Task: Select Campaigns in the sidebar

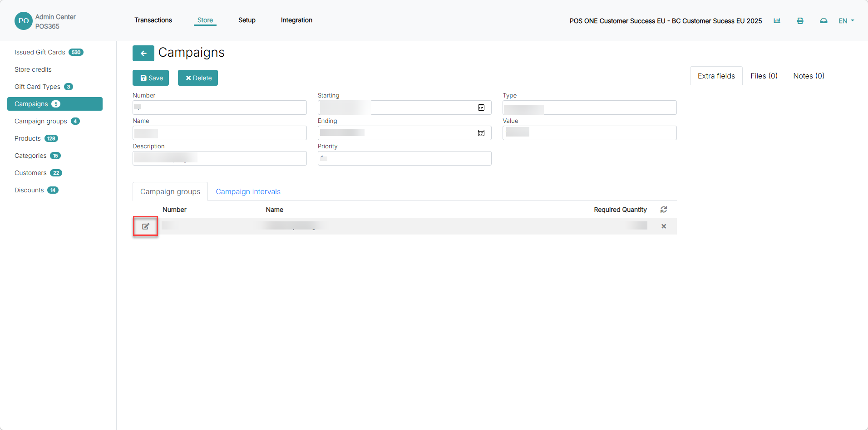Action: click(55, 104)
